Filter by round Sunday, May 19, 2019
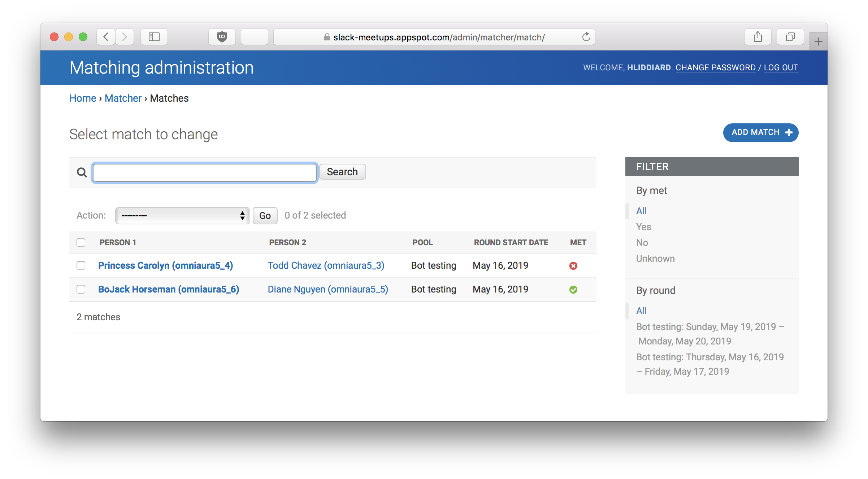868x479 pixels. (x=710, y=334)
